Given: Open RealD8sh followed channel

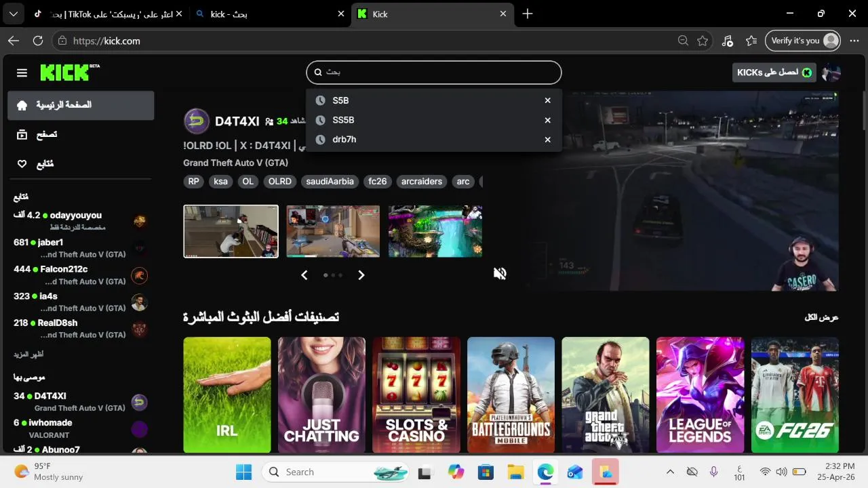Looking at the screenshot, I should click(x=81, y=329).
